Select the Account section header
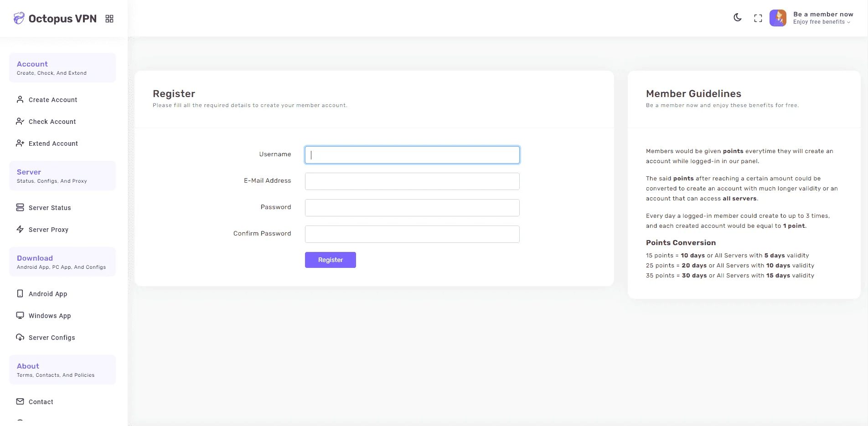 point(62,68)
